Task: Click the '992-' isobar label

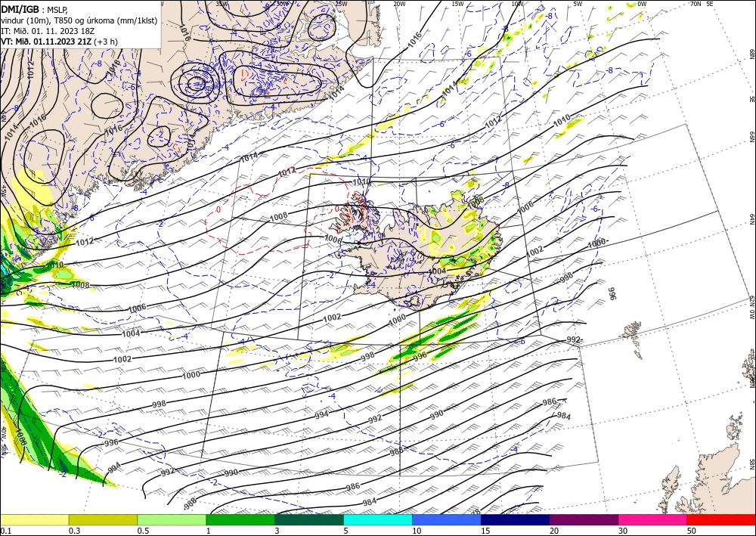Action: pos(575,340)
